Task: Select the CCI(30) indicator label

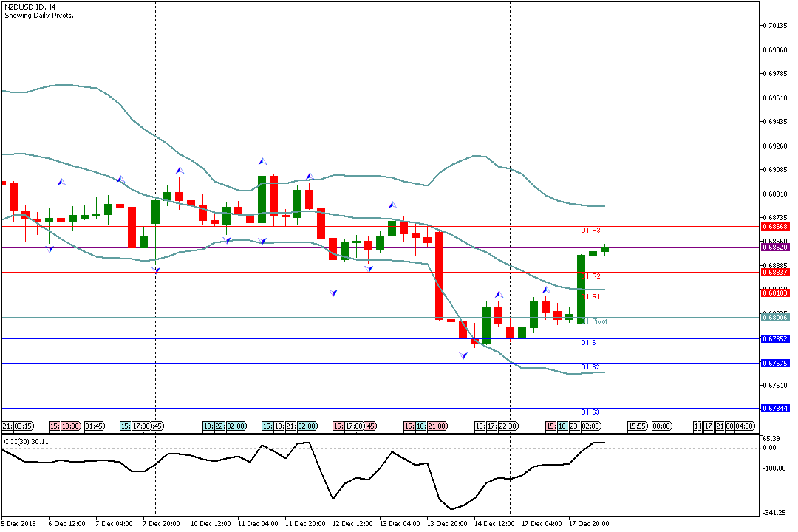Action: pyautogui.click(x=26, y=441)
